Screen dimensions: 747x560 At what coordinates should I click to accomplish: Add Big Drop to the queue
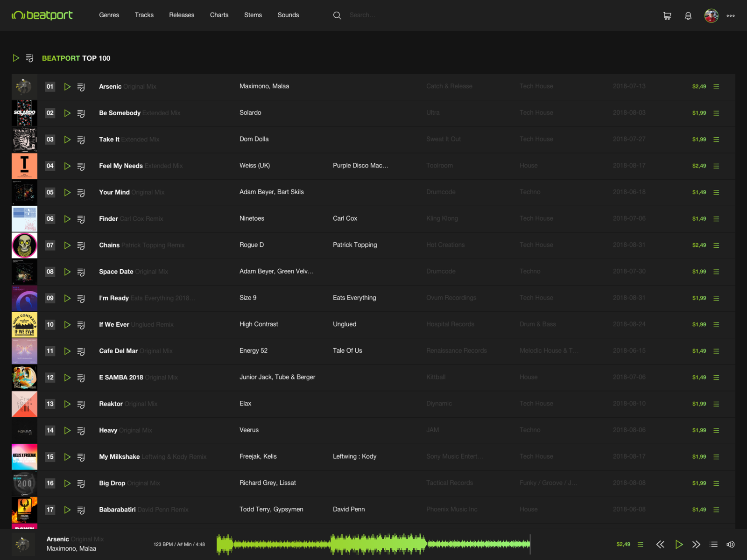tap(81, 483)
